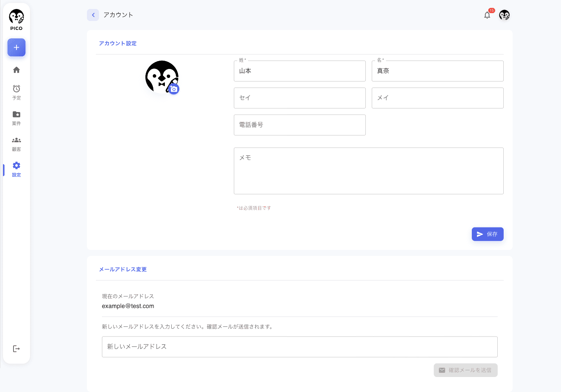The image size is (561, 392).
Task: Click the アカウント page title
Action: coord(118,15)
